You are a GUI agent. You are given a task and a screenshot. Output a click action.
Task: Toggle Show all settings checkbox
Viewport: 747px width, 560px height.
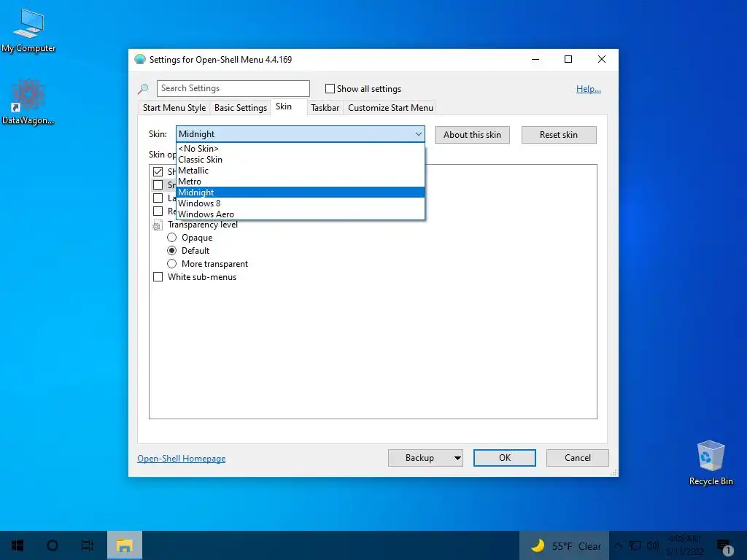coord(330,88)
